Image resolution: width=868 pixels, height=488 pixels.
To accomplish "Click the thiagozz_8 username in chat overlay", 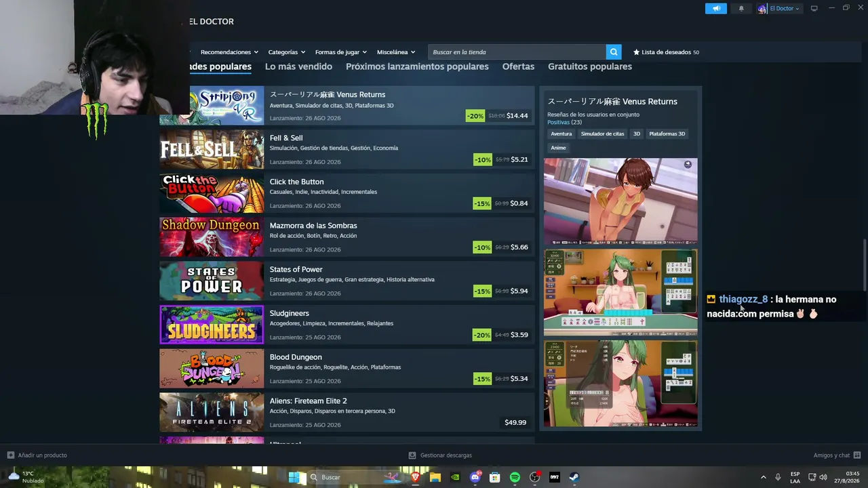I will pos(743,299).
